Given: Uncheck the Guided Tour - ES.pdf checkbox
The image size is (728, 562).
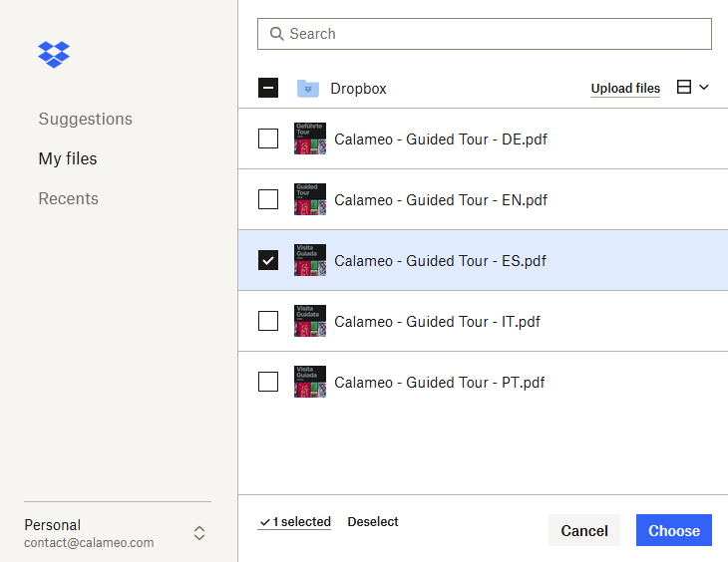Looking at the screenshot, I should tap(268, 260).
